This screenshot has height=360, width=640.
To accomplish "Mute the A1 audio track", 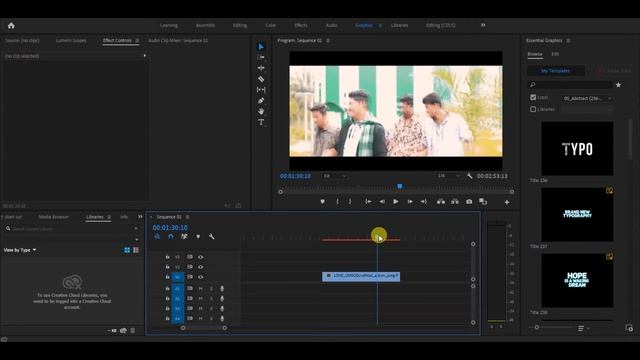I will coord(200,289).
